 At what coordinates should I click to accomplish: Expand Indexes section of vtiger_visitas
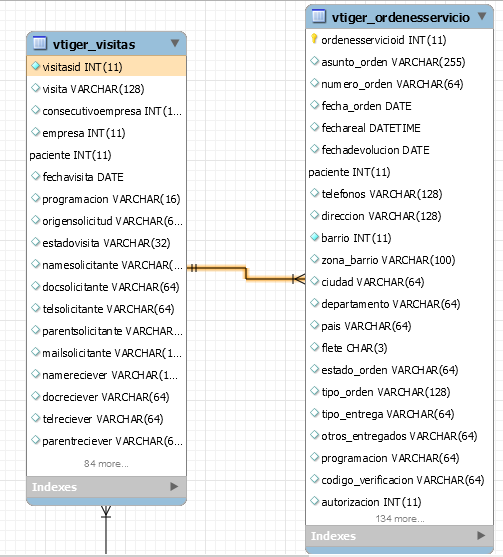click(174, 486)
